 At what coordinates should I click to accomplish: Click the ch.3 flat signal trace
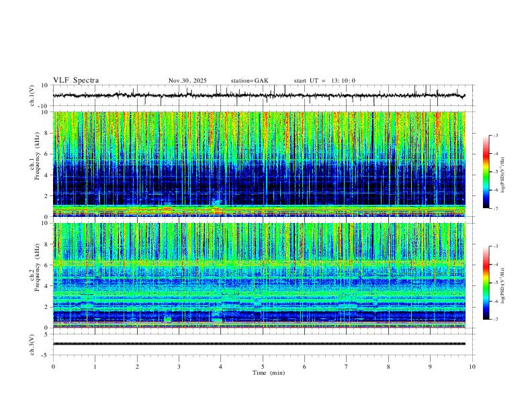[x=259, y=344]
